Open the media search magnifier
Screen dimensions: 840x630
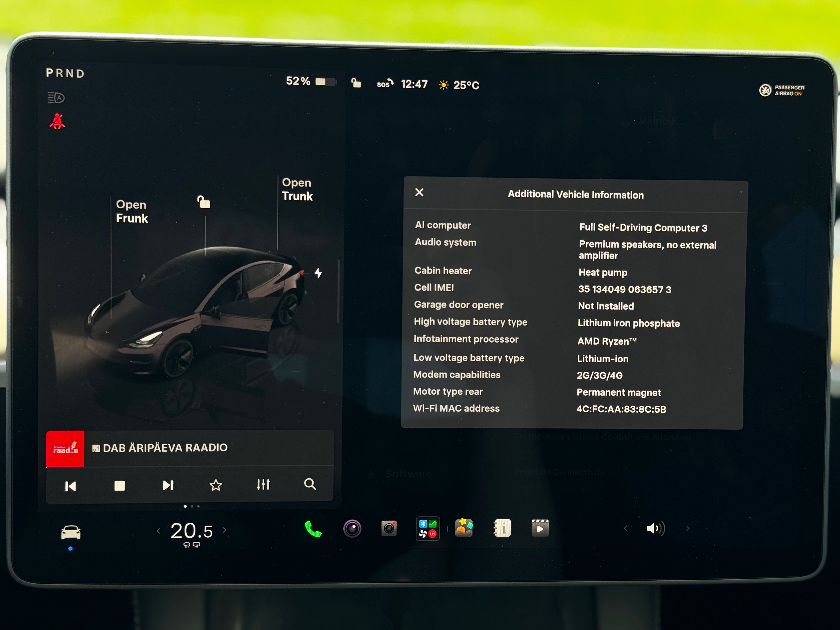click(310, 484)
